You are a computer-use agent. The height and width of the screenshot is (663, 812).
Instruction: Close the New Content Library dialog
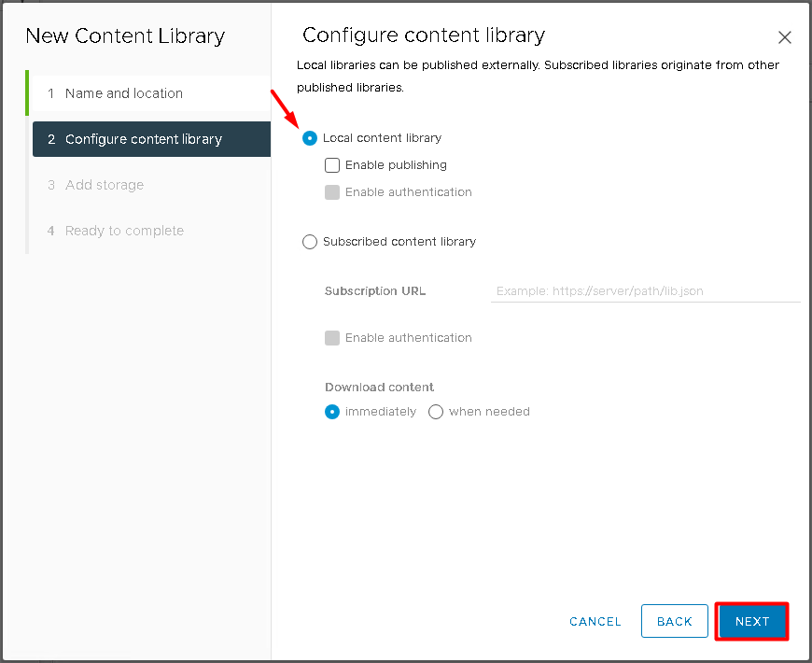[784, 38]
